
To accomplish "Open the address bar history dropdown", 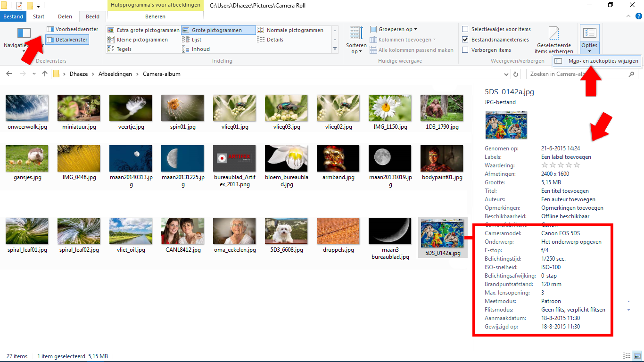I will tap(506, 74).
